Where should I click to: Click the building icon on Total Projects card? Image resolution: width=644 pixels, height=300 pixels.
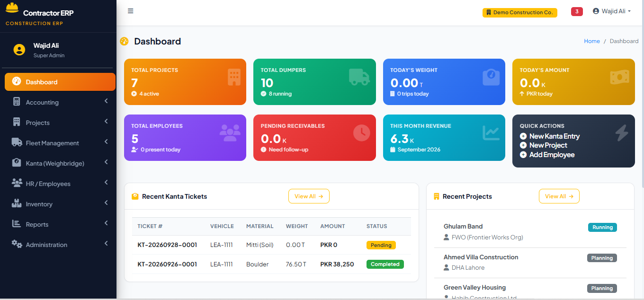pos(234,77)
